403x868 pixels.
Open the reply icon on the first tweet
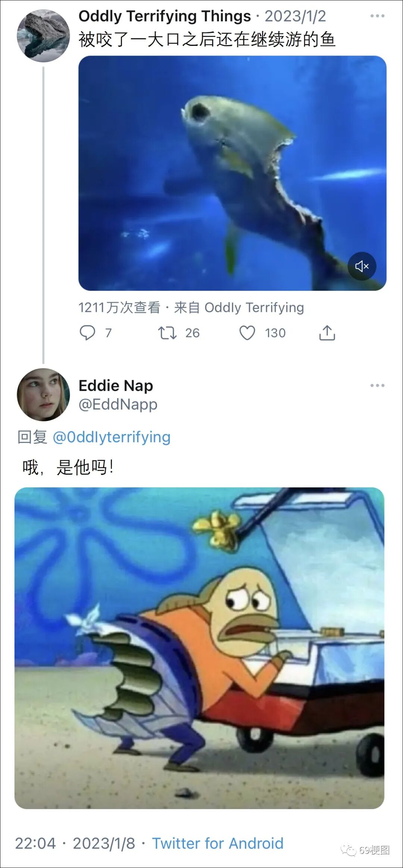(87, 332)
